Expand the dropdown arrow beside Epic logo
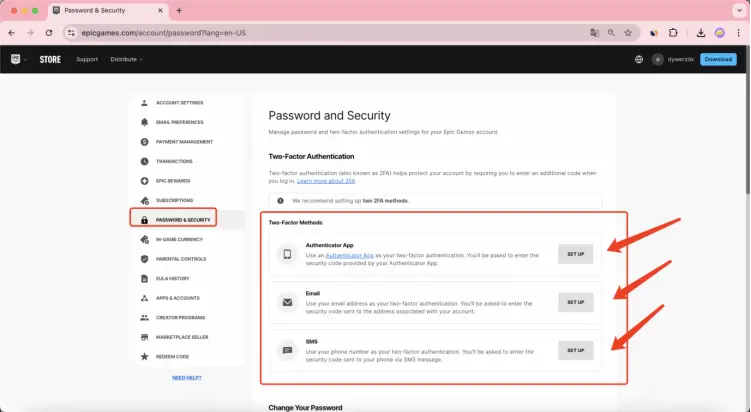The height and width of the screenshot is (412, 751). tap(25, 59)
